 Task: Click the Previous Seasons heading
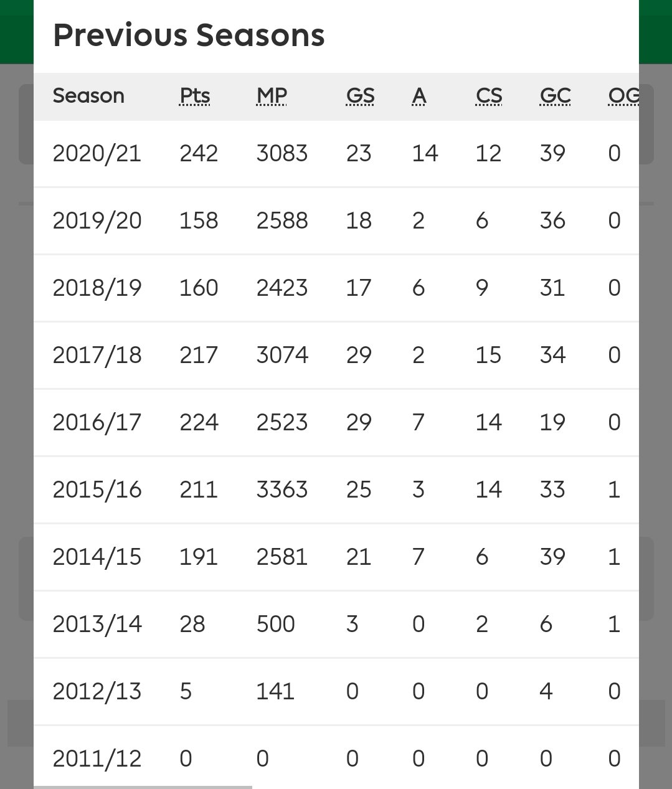pos(189,35)
